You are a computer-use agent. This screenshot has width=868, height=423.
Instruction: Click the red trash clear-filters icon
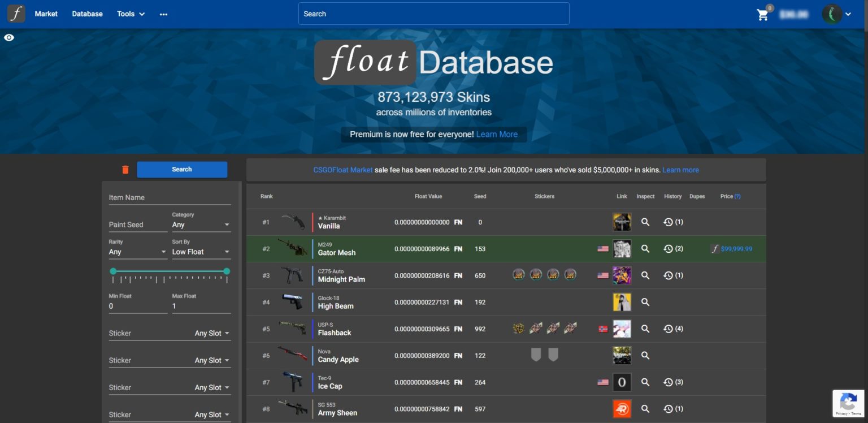(125, 170)
